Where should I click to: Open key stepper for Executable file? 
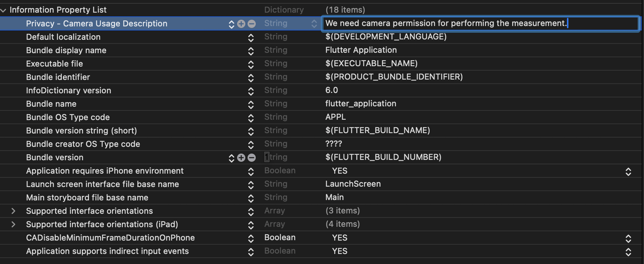pos(251,64)
